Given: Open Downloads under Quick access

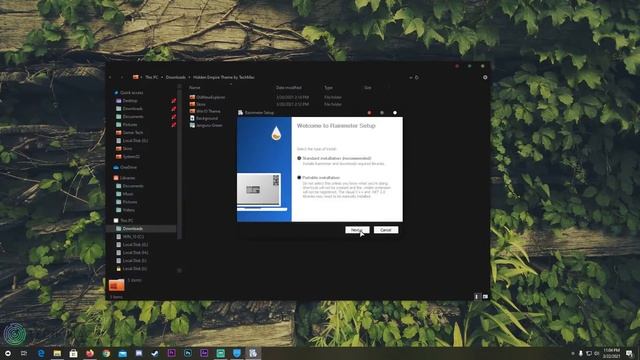Looking at the screenshot, I should click(129, 109).
